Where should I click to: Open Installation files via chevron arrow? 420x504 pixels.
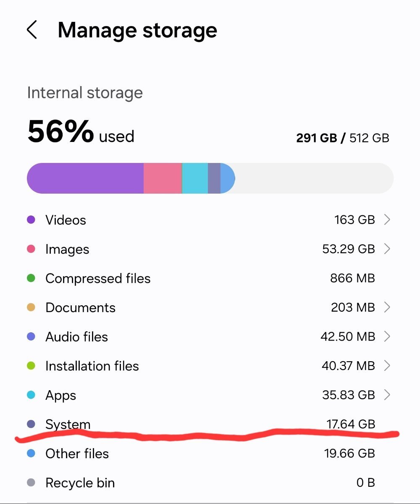click(x=387, y=366)
